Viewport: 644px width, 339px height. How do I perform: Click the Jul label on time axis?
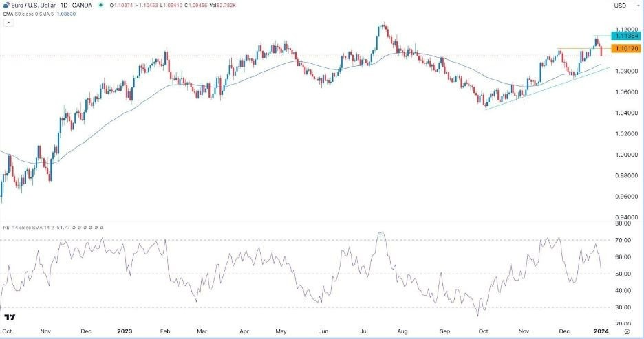click(x=364, y=331)
